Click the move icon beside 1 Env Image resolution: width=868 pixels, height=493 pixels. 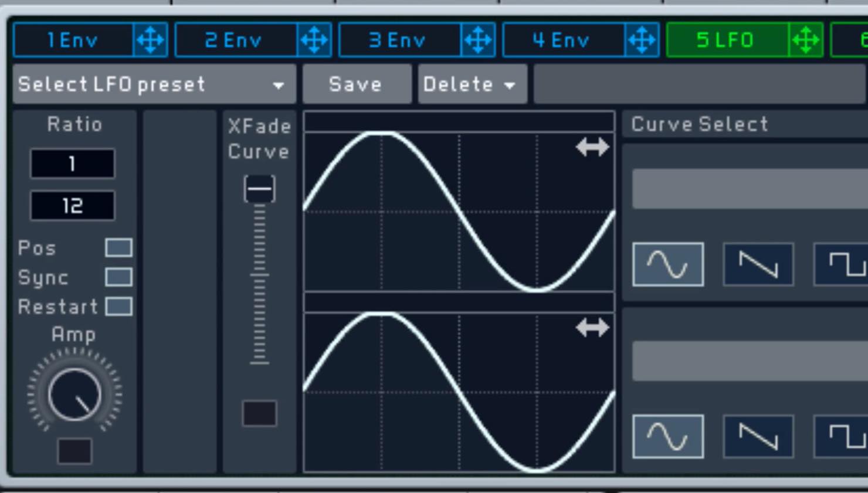[151, 40]
